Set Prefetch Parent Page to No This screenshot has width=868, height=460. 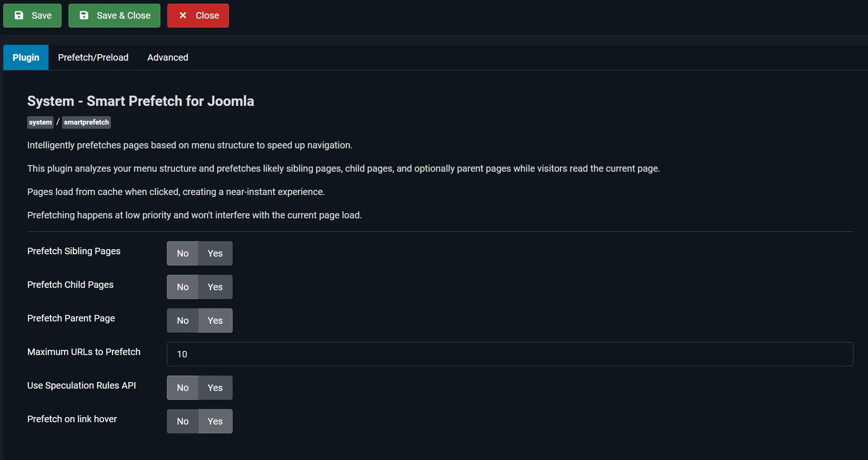point(183,321)
